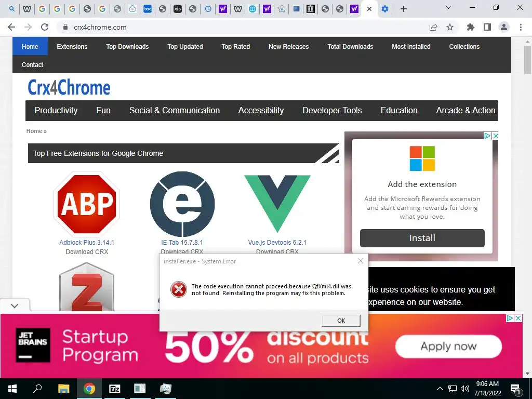Open the Contact page

(32, 64)
